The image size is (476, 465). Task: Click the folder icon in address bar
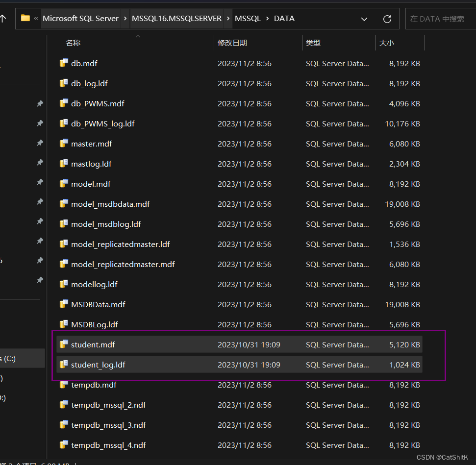[x=25, y=18]
